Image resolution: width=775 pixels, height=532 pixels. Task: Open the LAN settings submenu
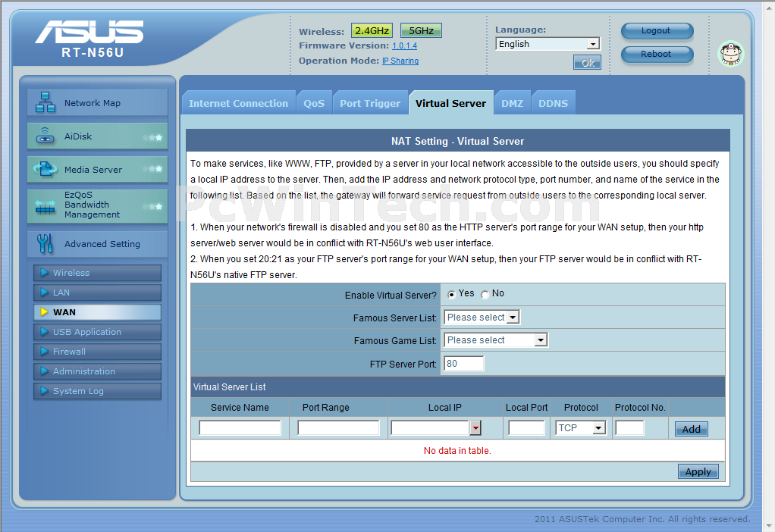click(97, 293)
